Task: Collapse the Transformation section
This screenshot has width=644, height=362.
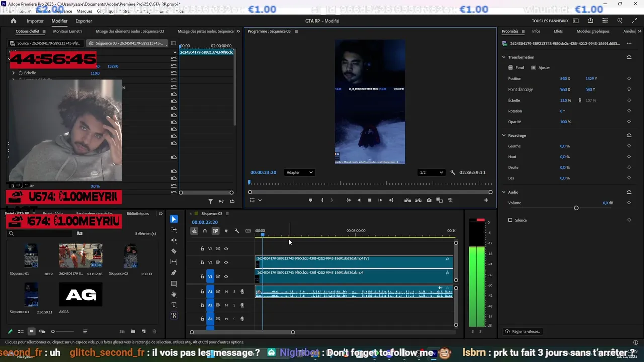Action: 504,57
